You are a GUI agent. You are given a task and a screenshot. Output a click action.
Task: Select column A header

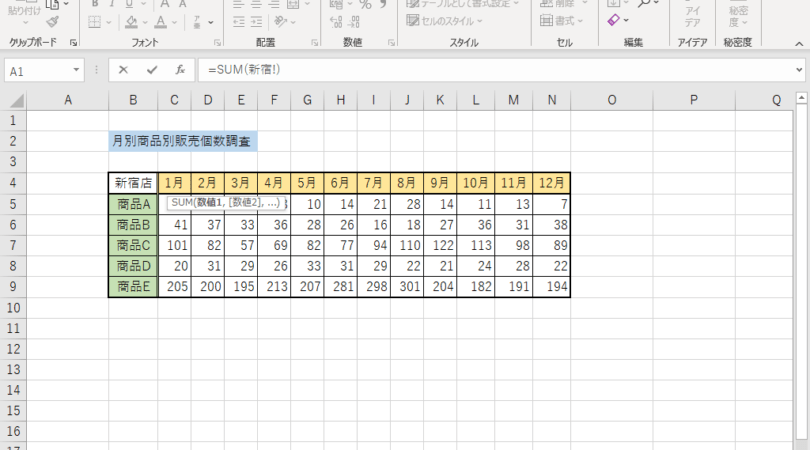68,100
